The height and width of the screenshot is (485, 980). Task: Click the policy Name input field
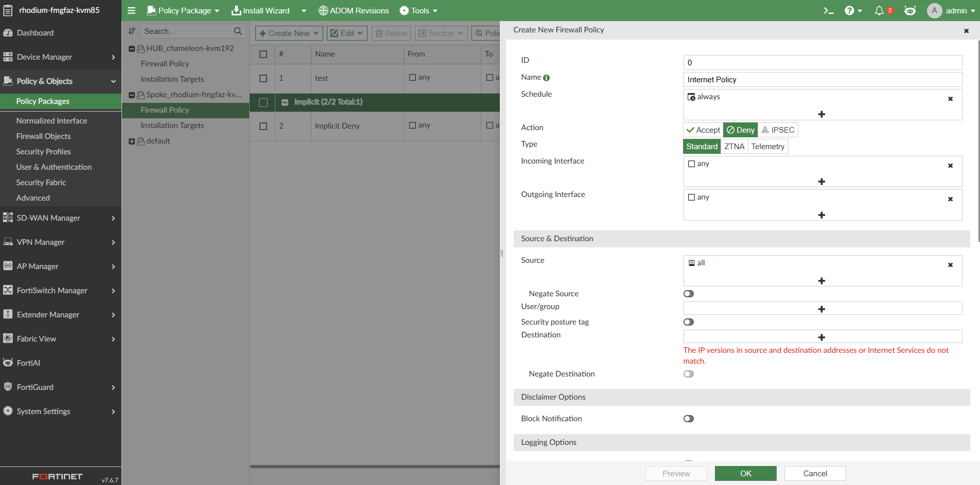point(822,80)
